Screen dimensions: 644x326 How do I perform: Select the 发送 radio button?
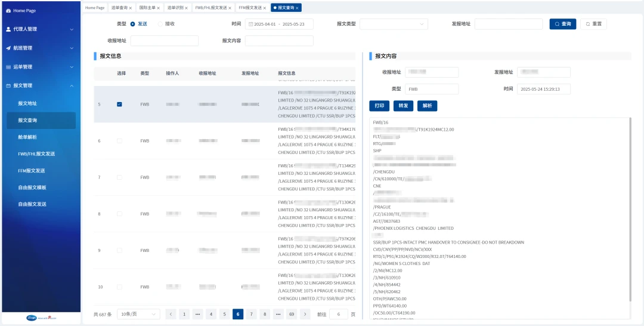point(132,24)
